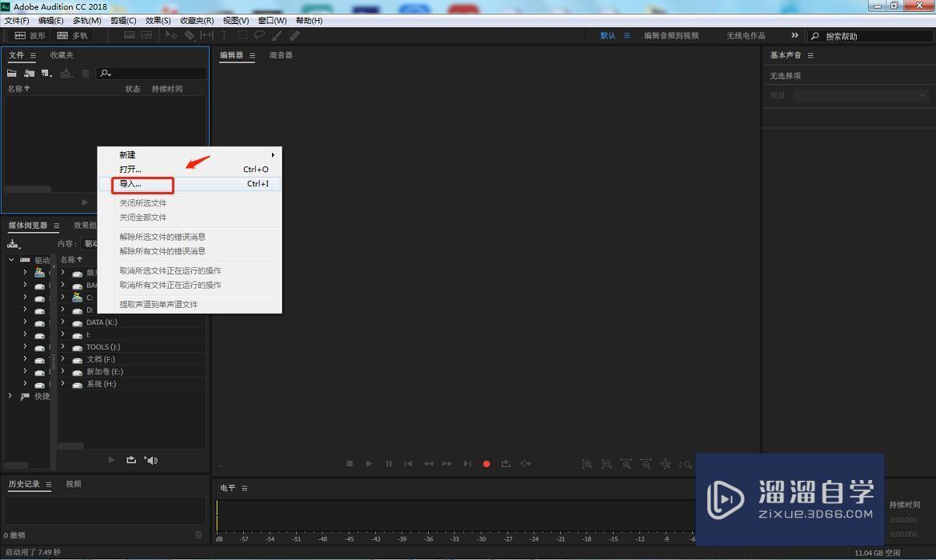Click Open File folder icon in Files panel

[11, 73]
